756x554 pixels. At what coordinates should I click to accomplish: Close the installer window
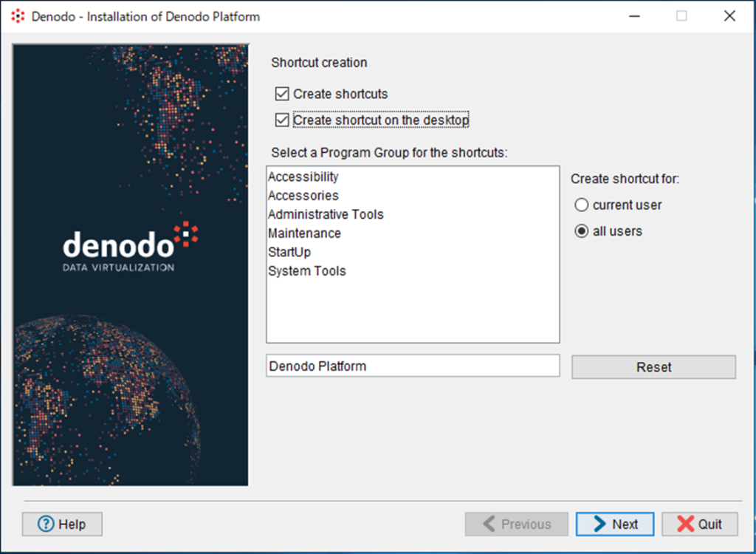tap(729, 16)
